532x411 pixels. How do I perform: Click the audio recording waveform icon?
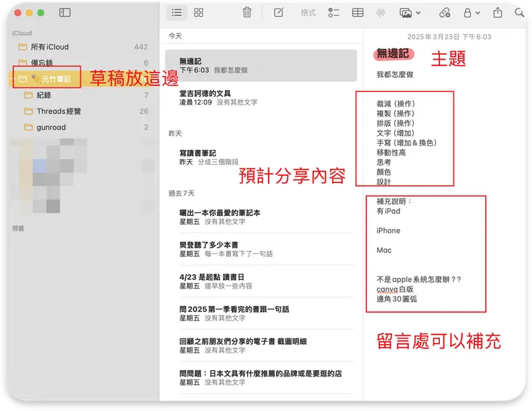pyautogui.click(x=381, y=13)
